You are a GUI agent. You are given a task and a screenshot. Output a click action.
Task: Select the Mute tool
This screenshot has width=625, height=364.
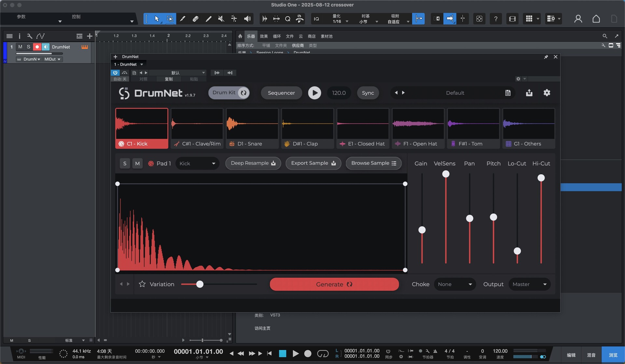(221, 19)
